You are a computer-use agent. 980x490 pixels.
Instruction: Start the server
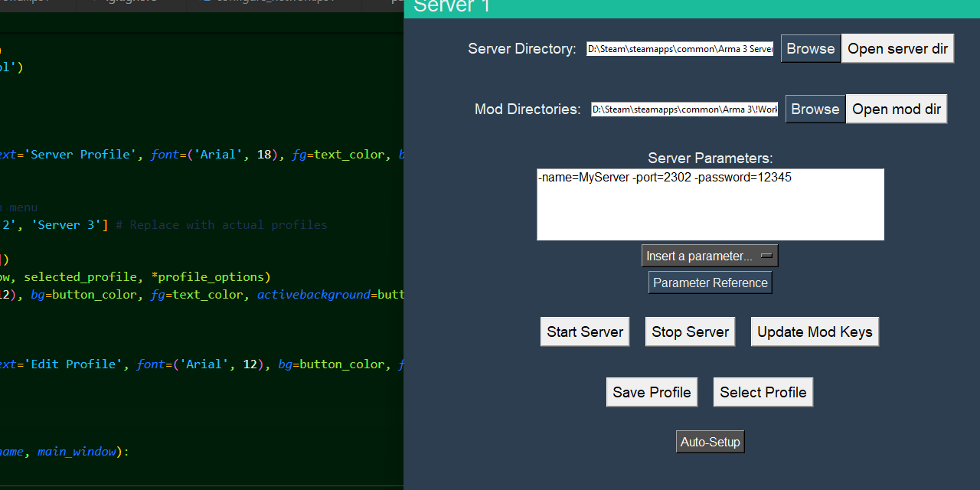584,332
